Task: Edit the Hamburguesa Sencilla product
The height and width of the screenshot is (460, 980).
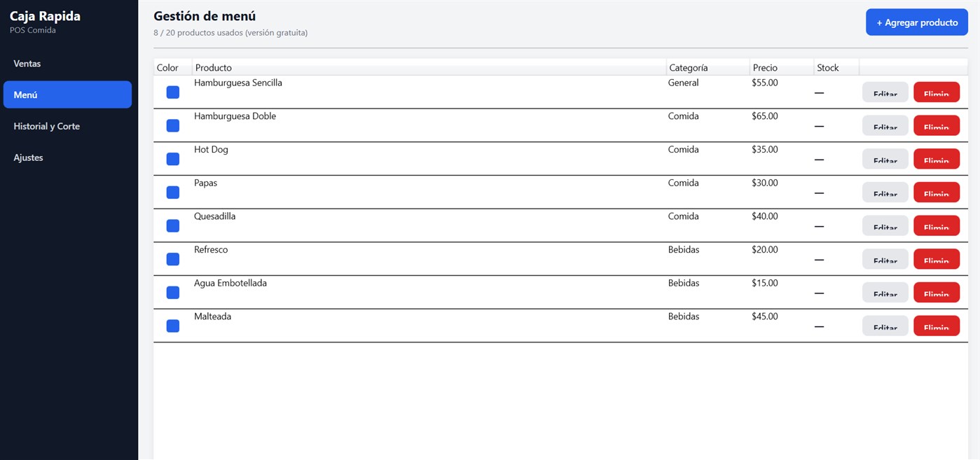Action: (885, 92)
